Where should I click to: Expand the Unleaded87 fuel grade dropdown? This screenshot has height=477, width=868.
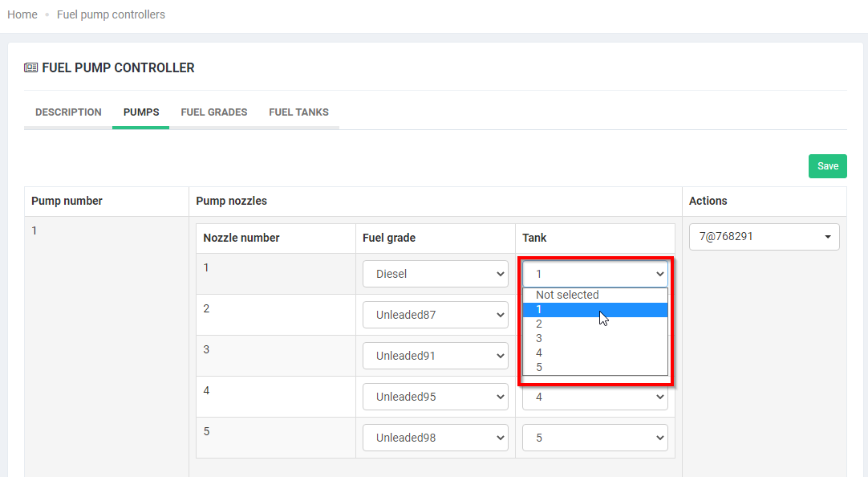[435, 315]
